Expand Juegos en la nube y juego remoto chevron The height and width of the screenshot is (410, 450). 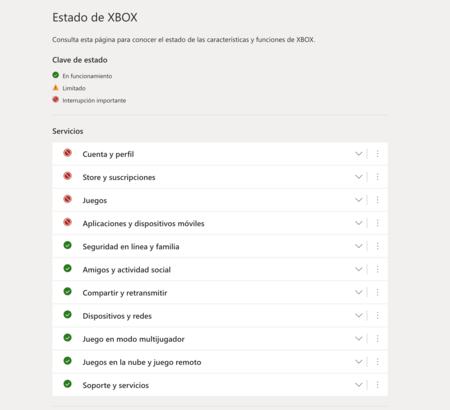359,362
